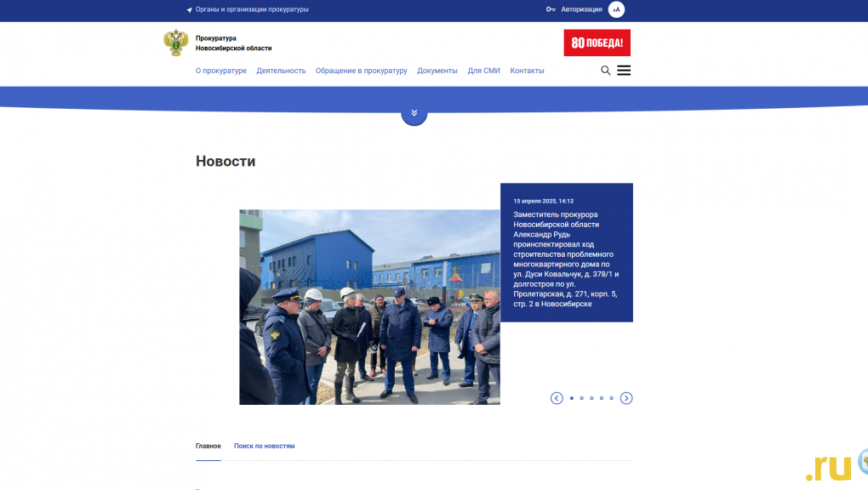This screenshot has height=490, width=868.
Task: Click the prosecutor's office emblem logo
Action: click(176, 43)
